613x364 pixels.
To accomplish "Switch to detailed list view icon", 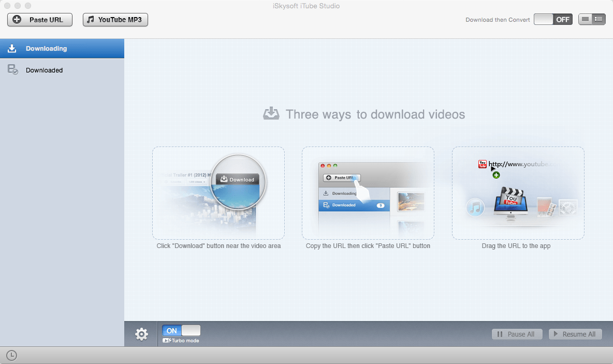I will (599, 19).
